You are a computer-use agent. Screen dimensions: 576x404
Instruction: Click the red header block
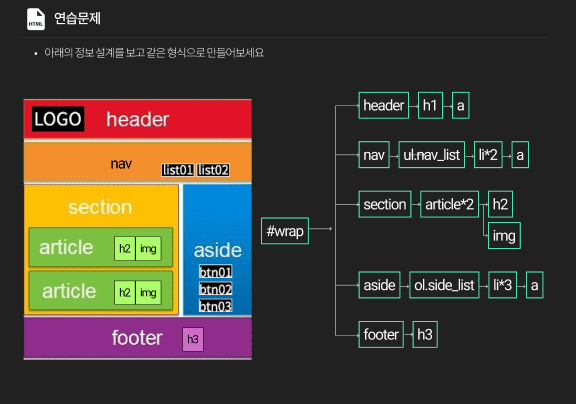(x=138, y=119)
